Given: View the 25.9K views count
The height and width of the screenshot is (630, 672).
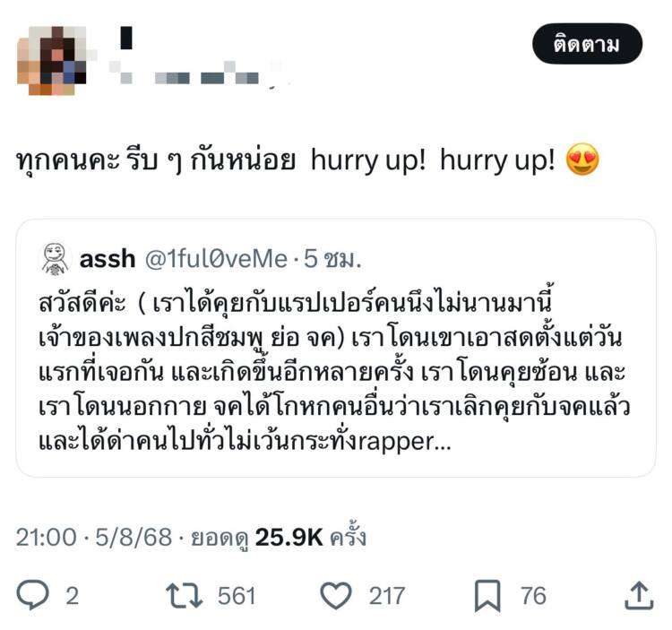Looking at the screenshot, I should click(289, 537).
